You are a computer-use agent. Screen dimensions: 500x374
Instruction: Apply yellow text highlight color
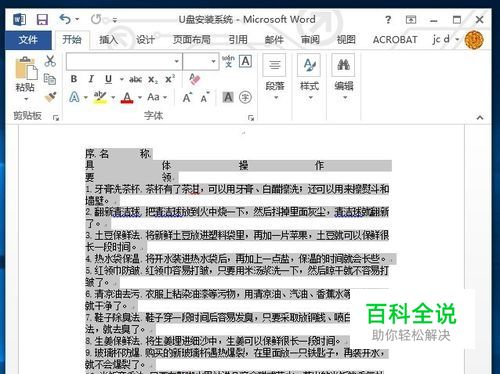pyautogui.click(x=100, y=97)
